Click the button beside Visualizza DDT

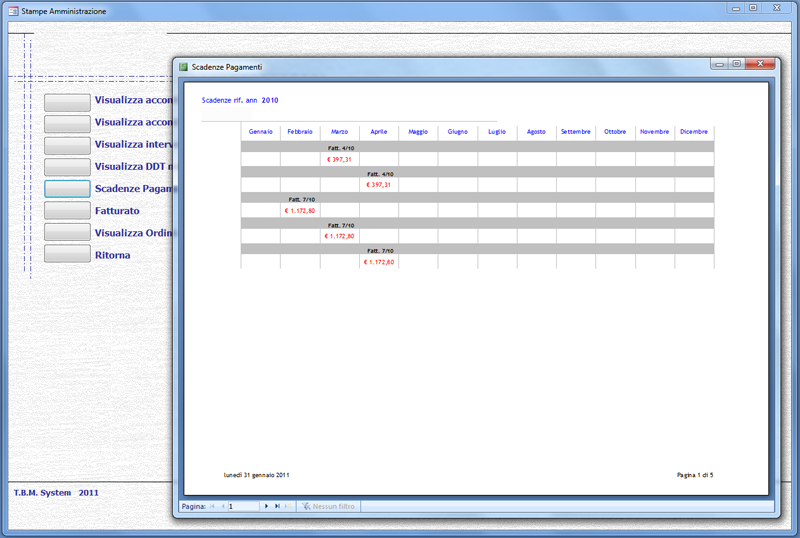[x=67, y=166]
